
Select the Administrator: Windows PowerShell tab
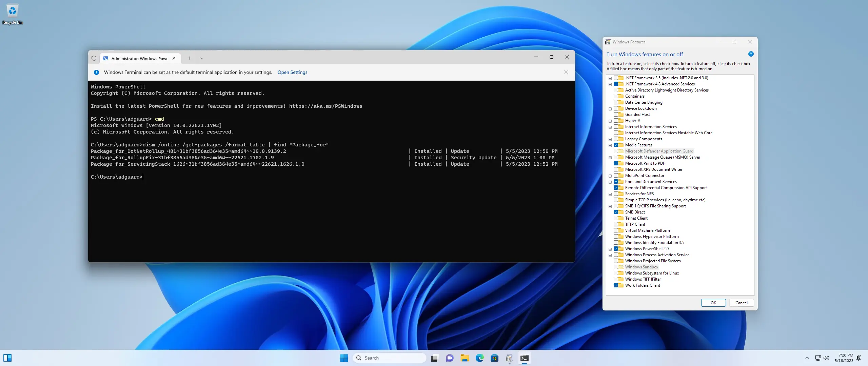[x=139, y=58]
